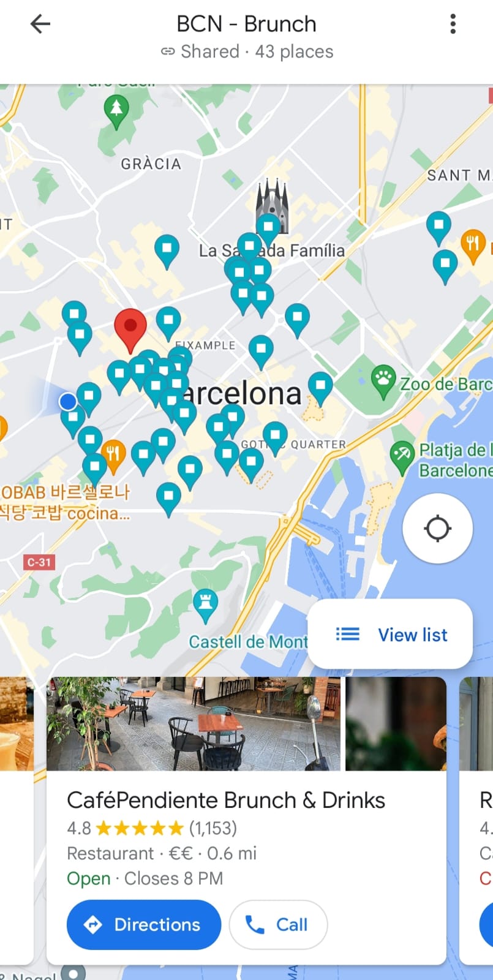Center map with my location button
The height and width of the screenshot is (980, 493).
tap(437, 528)
